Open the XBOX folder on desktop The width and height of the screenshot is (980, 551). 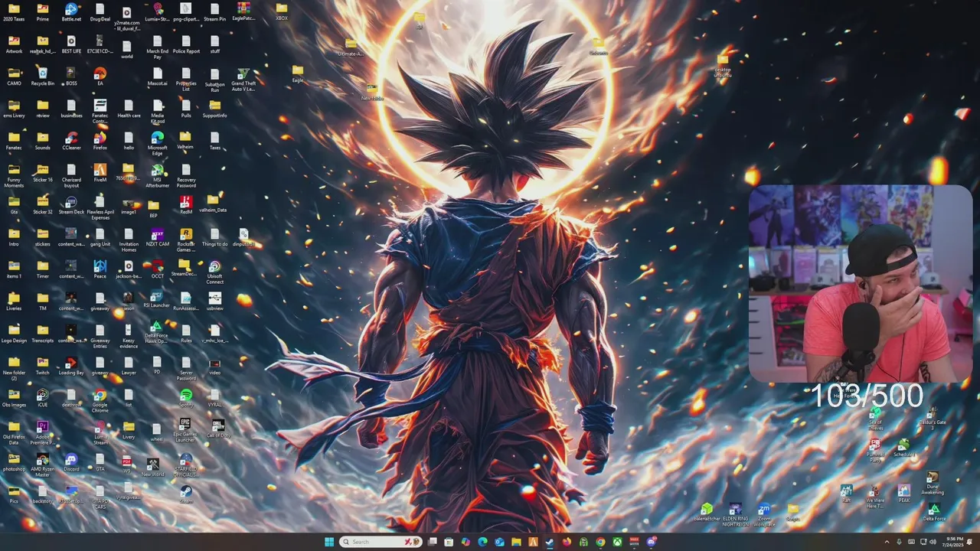[282, 12]
